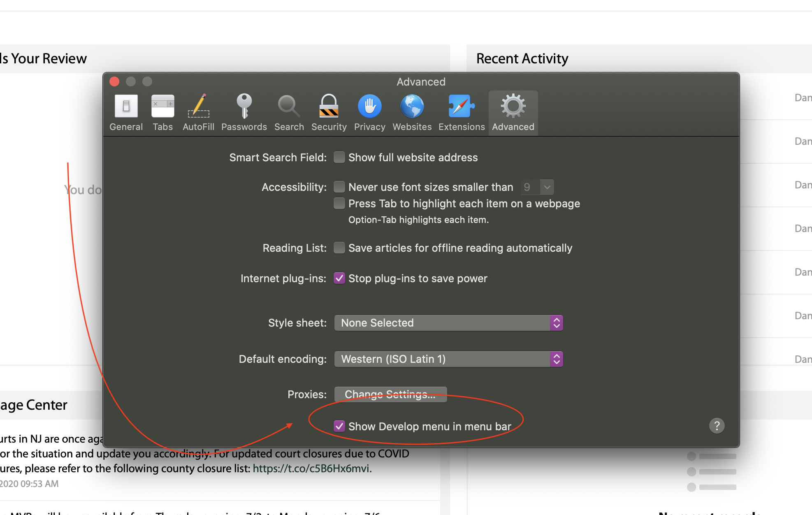Click the help question mark button
Image resolution: width=812 pixels, height=515 pixels.
[717, 426]
